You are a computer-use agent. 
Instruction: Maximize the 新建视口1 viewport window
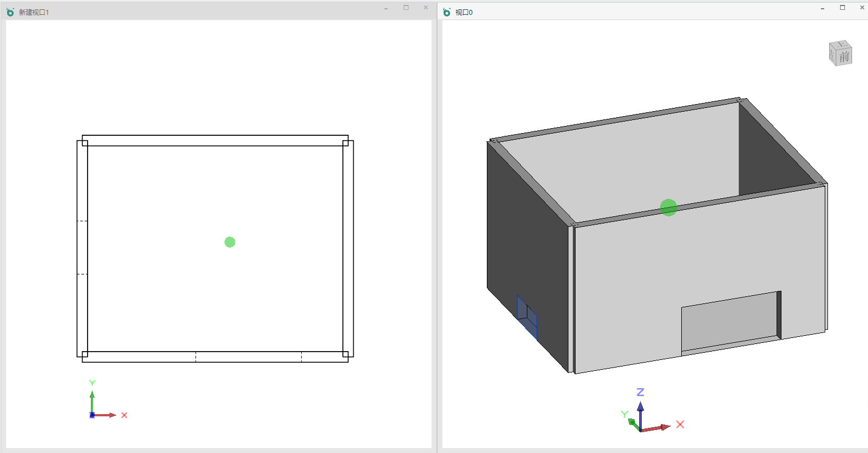[406, 8]
